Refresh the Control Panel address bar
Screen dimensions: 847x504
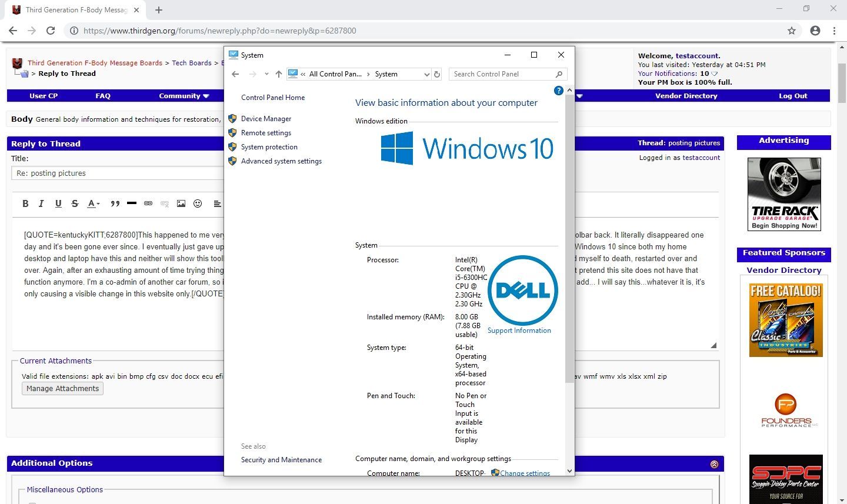tap(437, 74)
